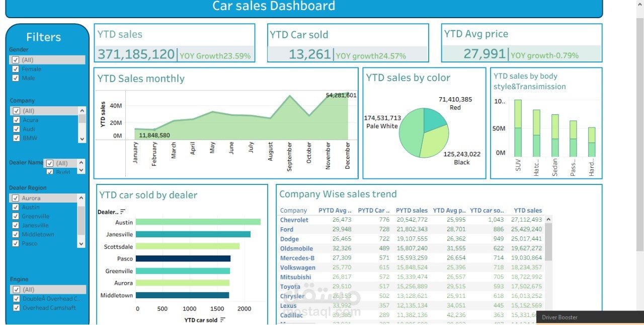Toggle the Company (All) checkbox
The image size is (644, 325).
(16, 111)
